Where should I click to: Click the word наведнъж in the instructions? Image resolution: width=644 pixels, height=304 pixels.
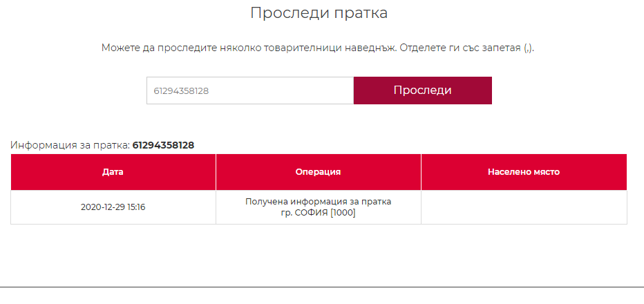366,48
